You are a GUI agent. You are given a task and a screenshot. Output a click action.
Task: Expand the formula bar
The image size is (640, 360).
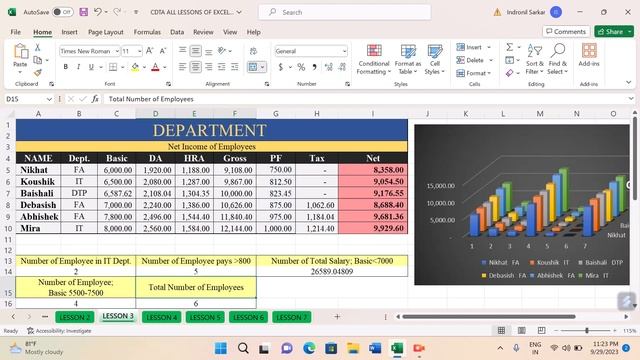coord(631,98)
